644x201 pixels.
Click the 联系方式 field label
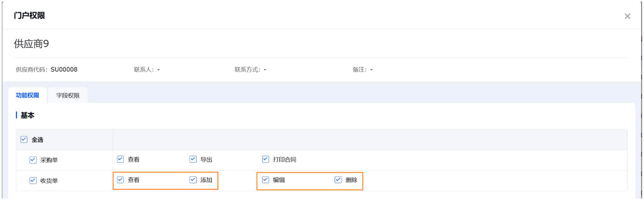click(x=248, y=69)
